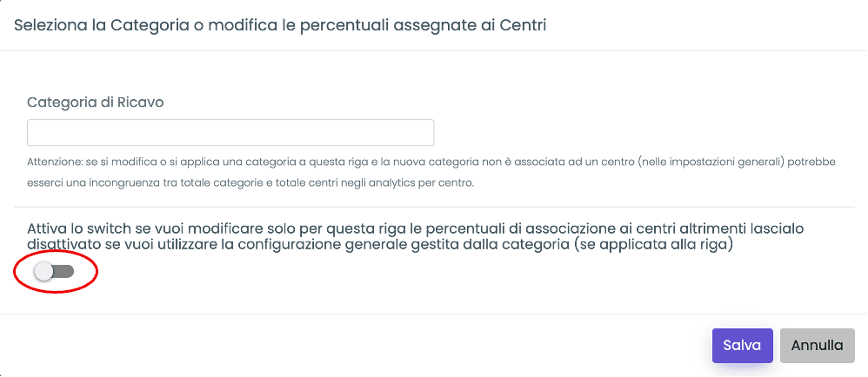Click the grey track of the switch
Viewport: 868px width, 377px height.
(65, 272)
